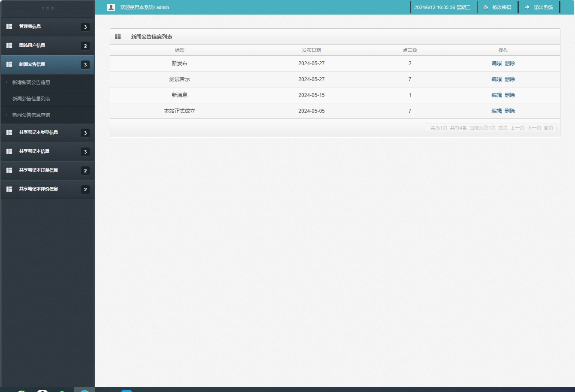This screenshot has height=392, width=575.
Task: Click 删除 in the 测试告示 row
Action: 510,79
